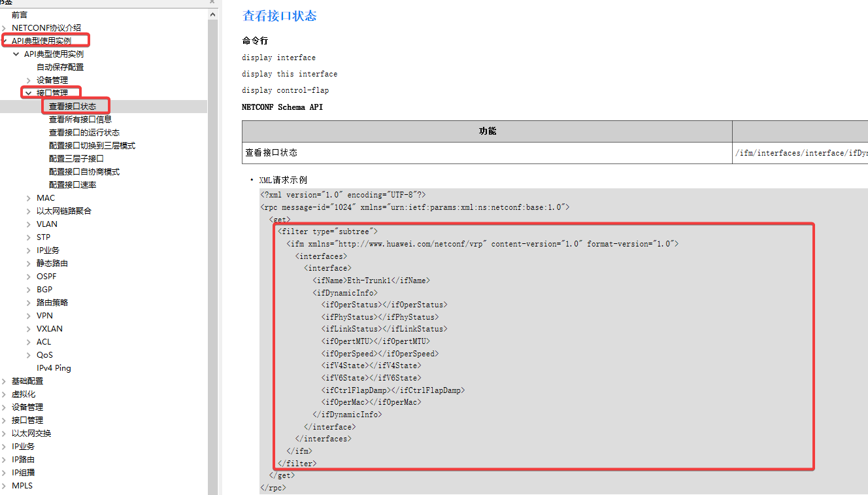
Task: Expand the QoS tree node
Action: point(29,355)
